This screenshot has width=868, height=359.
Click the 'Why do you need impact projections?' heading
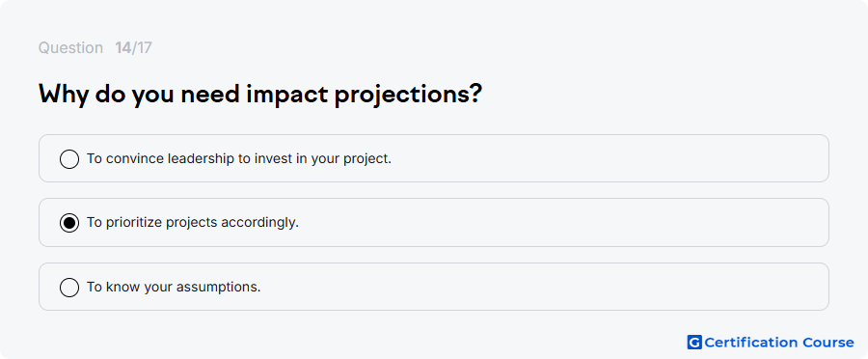[260, 95]
